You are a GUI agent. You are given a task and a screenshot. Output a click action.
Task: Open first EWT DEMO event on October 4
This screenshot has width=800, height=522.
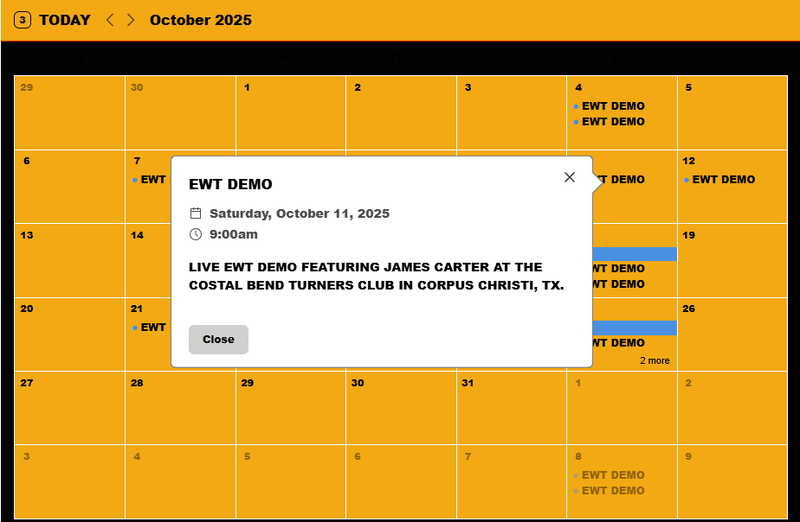[x=612, y=106]
